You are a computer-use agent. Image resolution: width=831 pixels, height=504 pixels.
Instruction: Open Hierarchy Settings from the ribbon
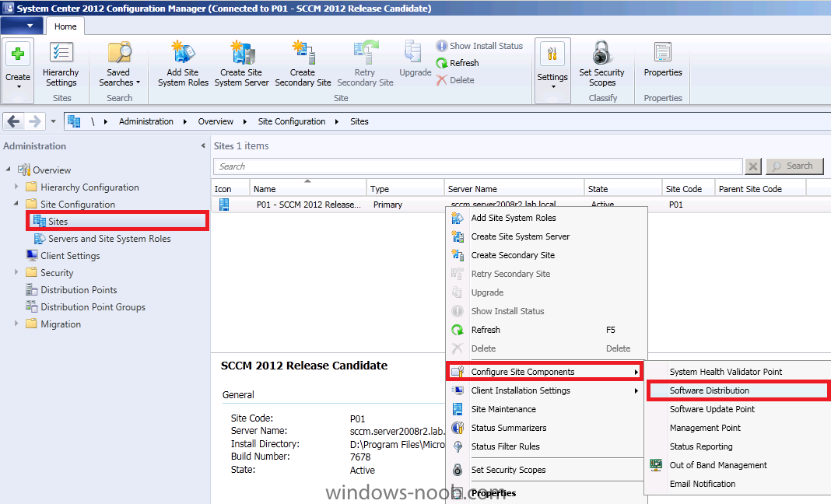point(61,64)
